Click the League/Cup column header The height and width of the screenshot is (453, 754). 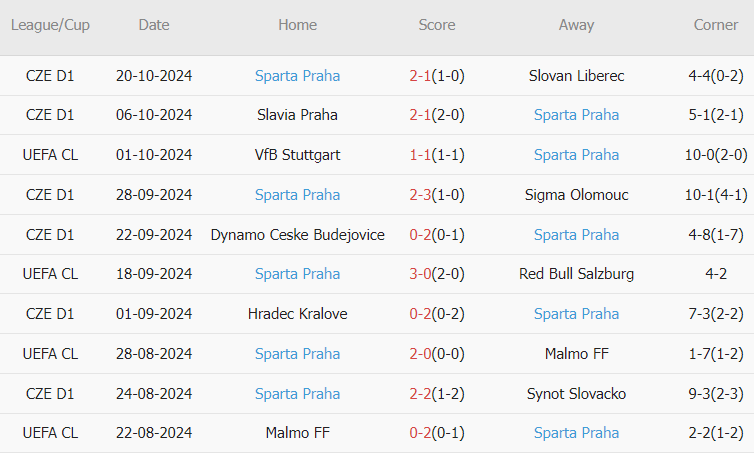pos(50,25)
